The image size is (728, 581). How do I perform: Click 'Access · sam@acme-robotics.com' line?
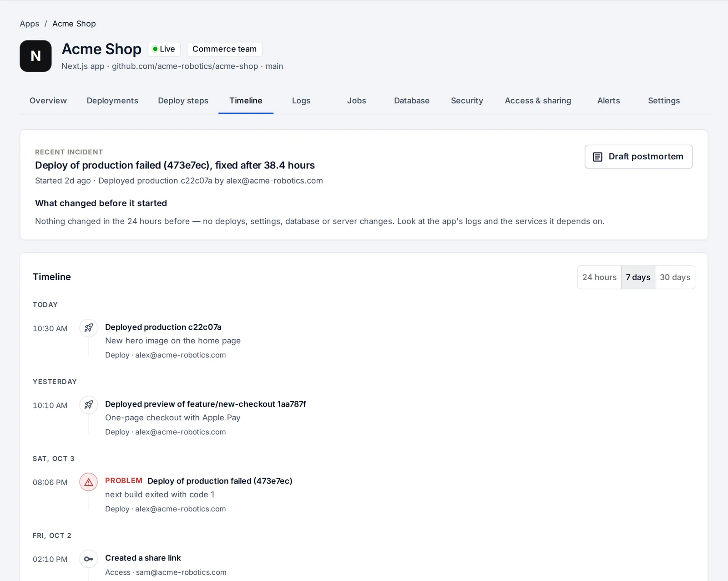166,572
